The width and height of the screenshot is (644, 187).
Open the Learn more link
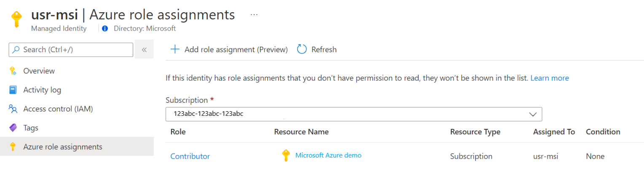(550, 78)
